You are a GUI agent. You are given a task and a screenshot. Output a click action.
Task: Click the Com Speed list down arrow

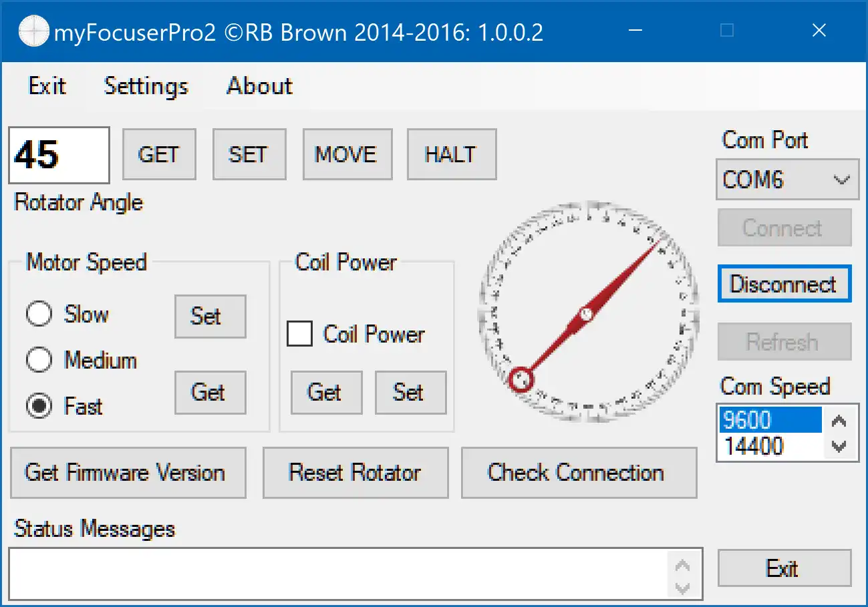(840, 446)
